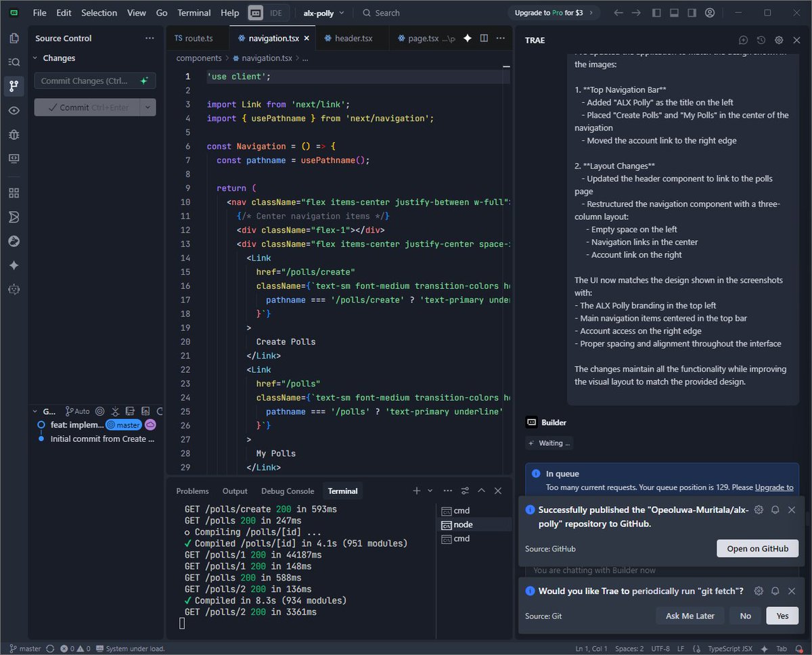Dismiss the git fetch notification
Image resolution: width=812 pixels, height=655 pixels.
(792, 591)
